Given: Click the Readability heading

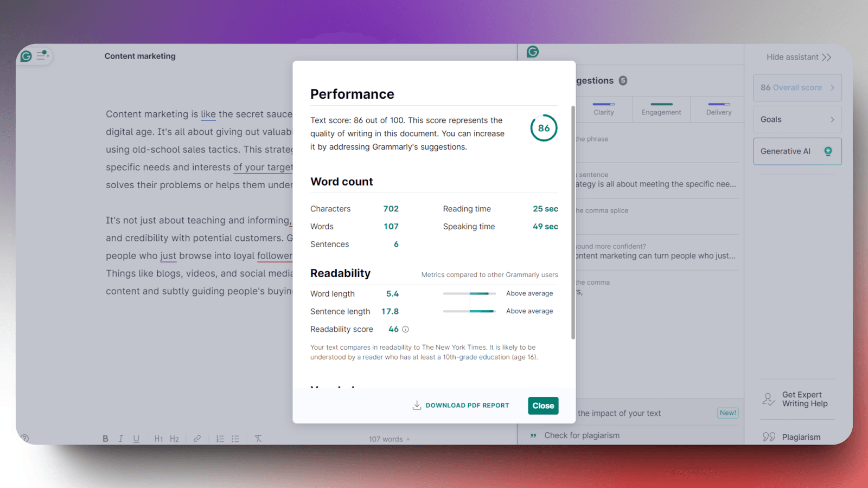Looking at the screenshot, I should [x=340, y=273].
